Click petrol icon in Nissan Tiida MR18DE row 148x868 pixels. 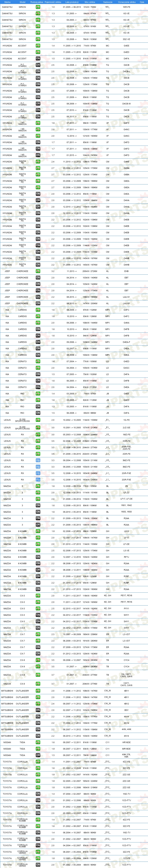coord(38,749)
